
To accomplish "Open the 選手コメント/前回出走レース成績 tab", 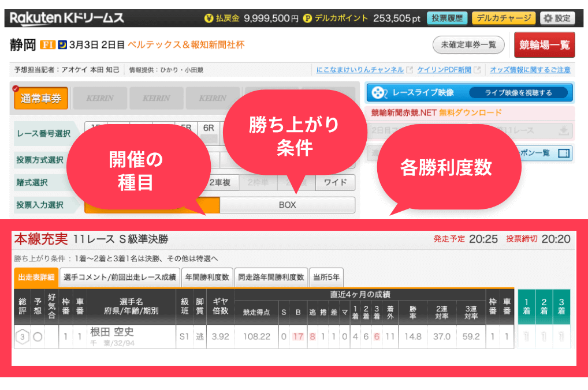I will [120, 277].
